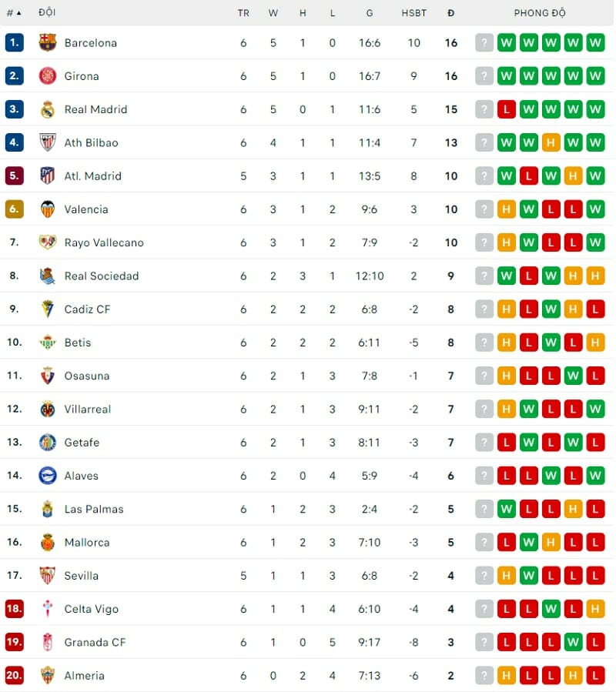Open the Rayo Vallecano team link

[x=104, y=242]
